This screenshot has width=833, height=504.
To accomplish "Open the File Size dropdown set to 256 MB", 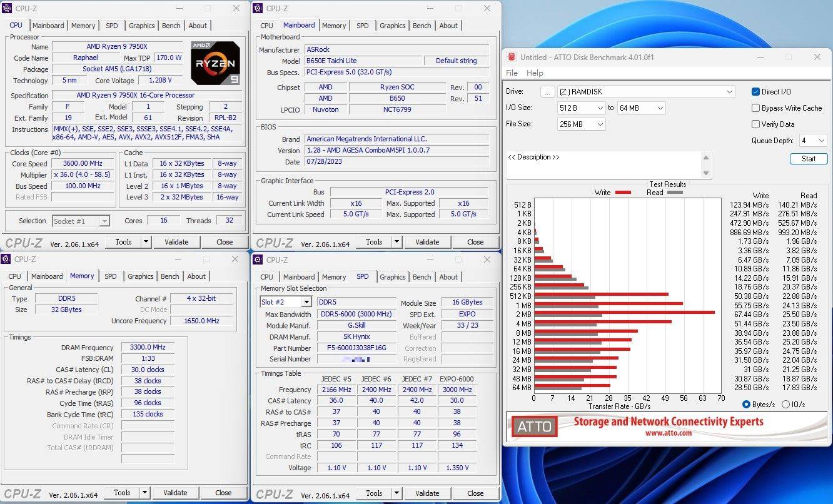I will pos(598,124).
